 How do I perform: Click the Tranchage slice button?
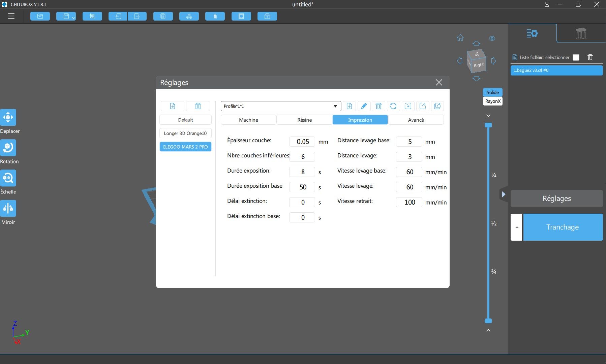point(563,227)
